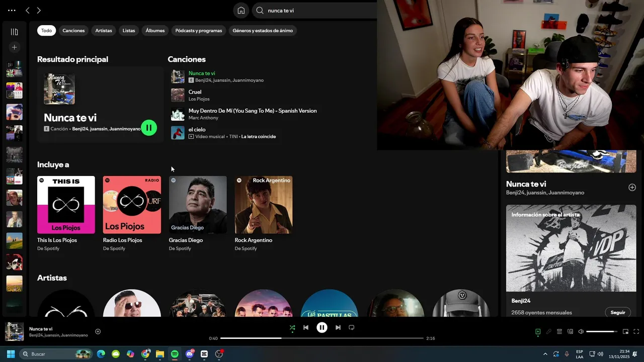
Task: Pause via green button on main result card
Action: pos(149,128)
